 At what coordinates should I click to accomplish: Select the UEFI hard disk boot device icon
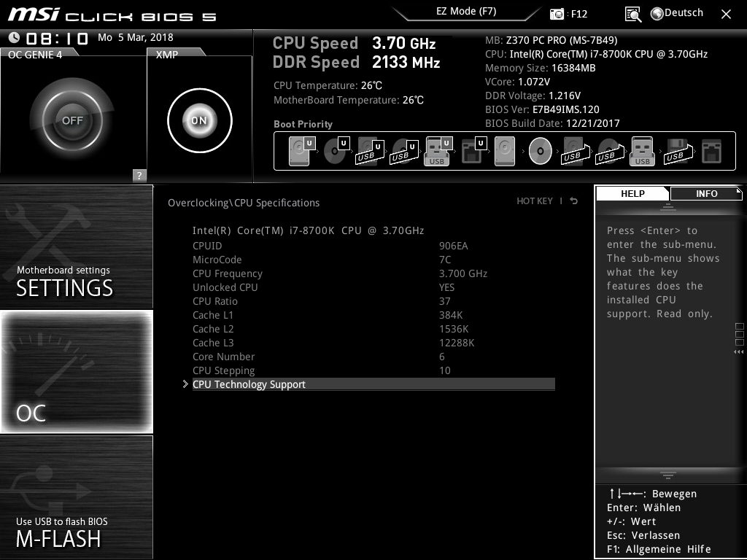301,151
